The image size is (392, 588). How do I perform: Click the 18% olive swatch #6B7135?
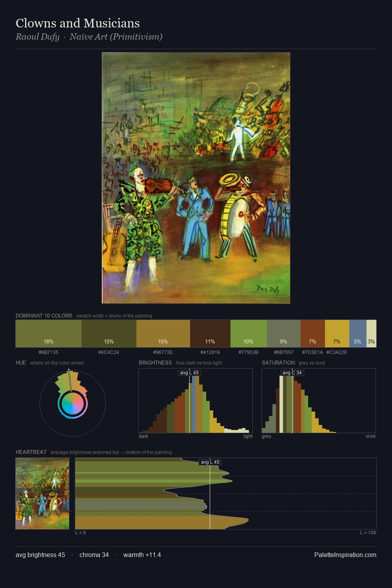point(49,334)
